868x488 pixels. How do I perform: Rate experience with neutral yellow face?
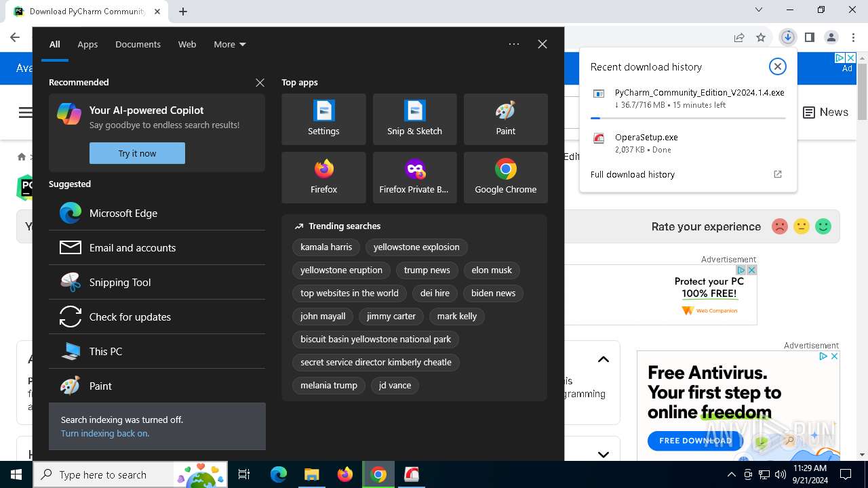pos(802,226)
